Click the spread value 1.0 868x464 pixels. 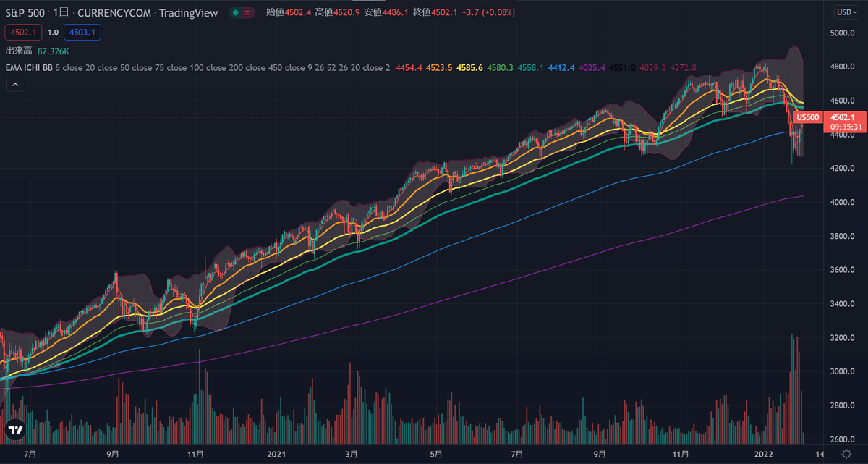tap(54, 32)
